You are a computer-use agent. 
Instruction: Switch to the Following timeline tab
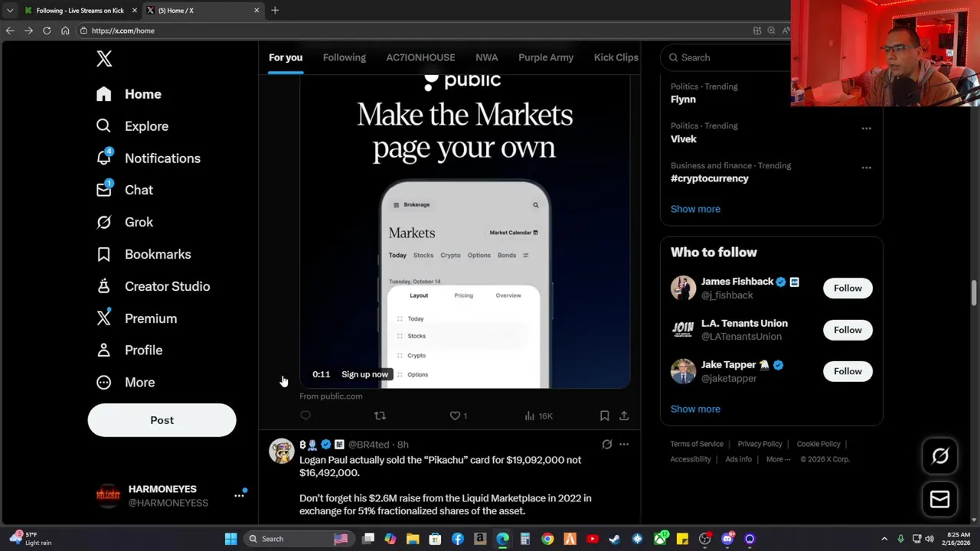[x=344, y=57]
